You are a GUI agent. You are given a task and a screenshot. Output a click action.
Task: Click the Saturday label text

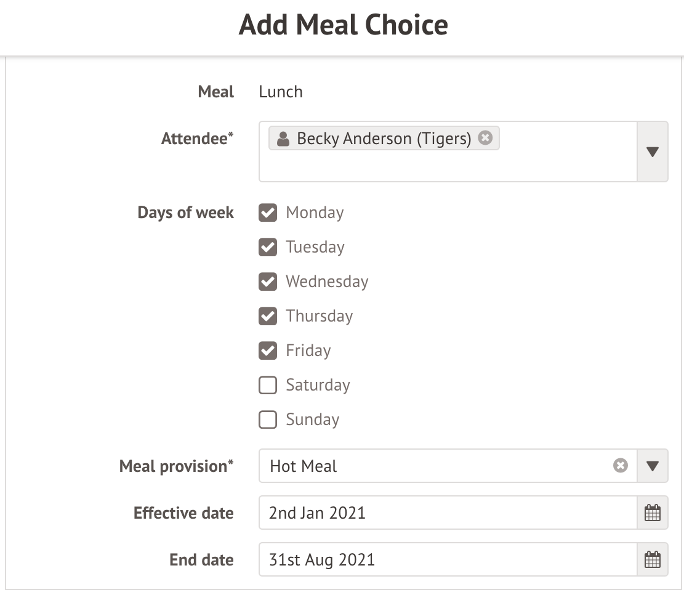click(318, 386)
